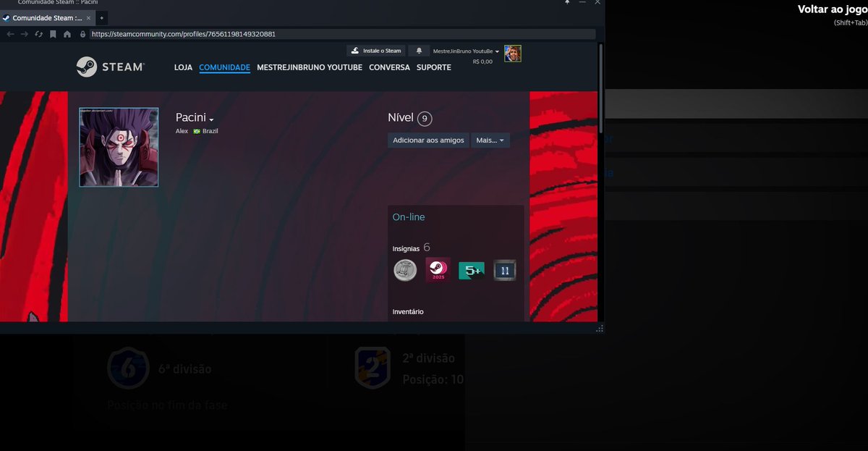The width and height of the screenshot is (868, 451).
Task: Select the 2025 Steam sale badge
Action: click(x=438, y=269)
